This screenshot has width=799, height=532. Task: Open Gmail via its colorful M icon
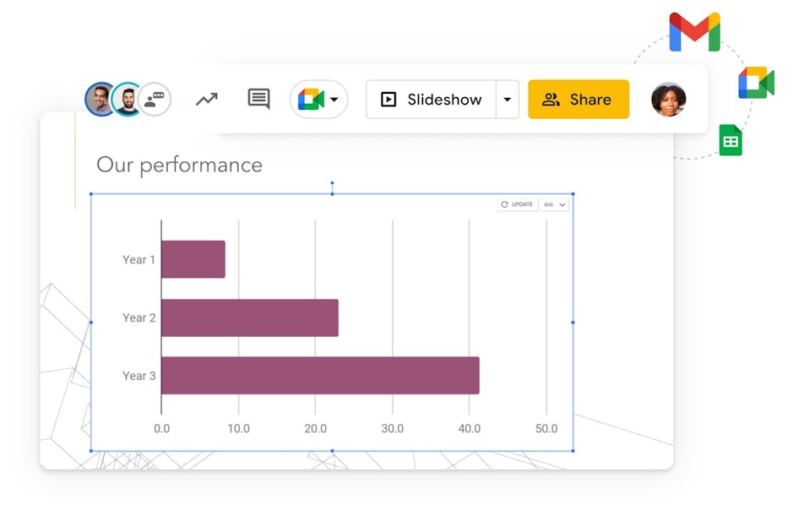point(694,34)
